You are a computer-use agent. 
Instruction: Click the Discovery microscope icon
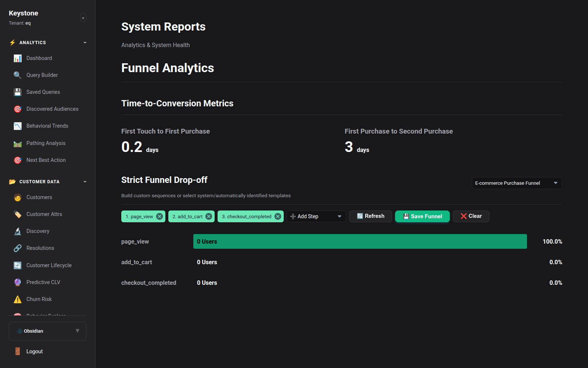pos(18,231)
